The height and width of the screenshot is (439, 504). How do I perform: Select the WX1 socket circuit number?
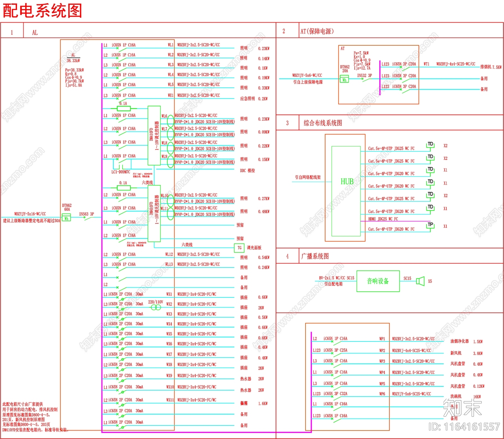tap(169, 294)
